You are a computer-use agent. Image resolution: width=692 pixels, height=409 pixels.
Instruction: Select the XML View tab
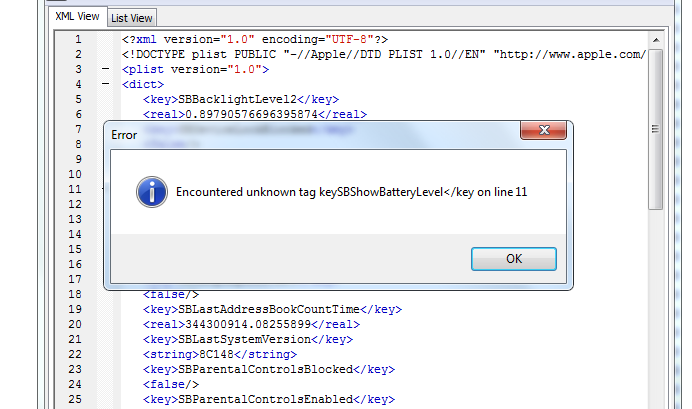point(77,16)
